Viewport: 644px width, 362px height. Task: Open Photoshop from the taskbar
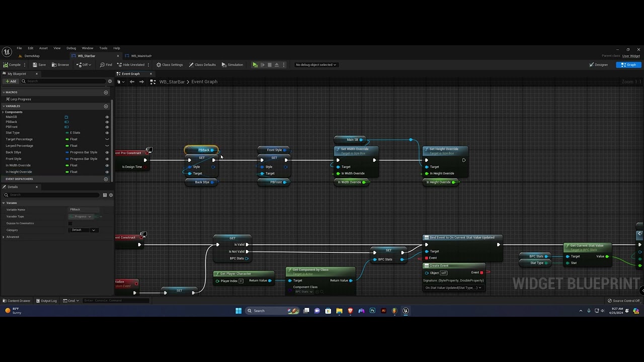(x=372, y=311)
